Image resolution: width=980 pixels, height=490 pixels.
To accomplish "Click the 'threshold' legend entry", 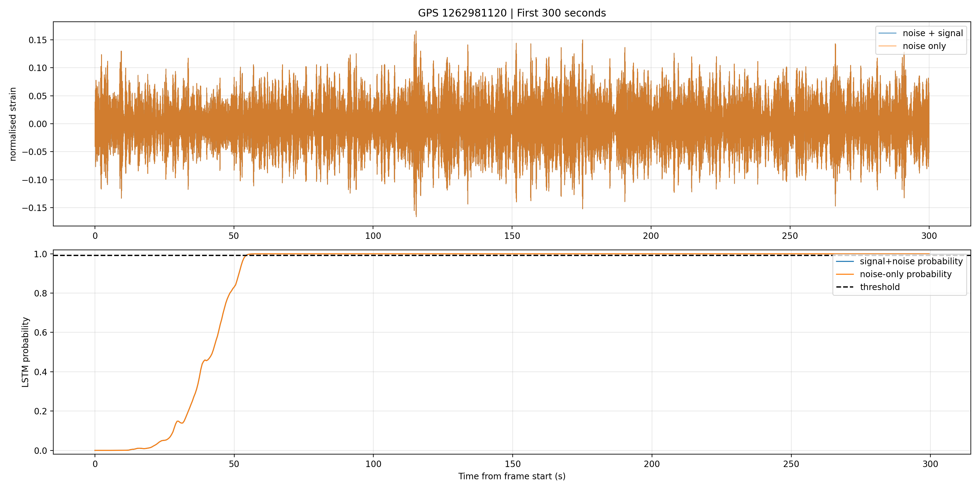I will pos(880,287).
